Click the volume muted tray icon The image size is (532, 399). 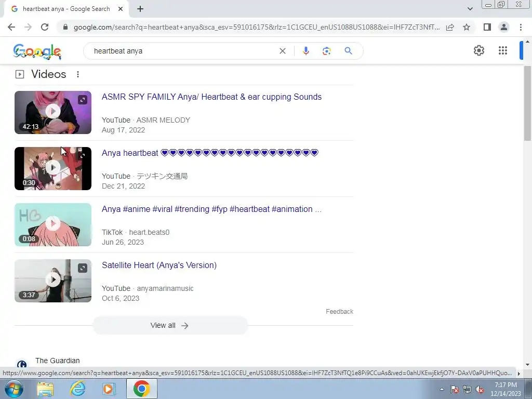(480, 390)
